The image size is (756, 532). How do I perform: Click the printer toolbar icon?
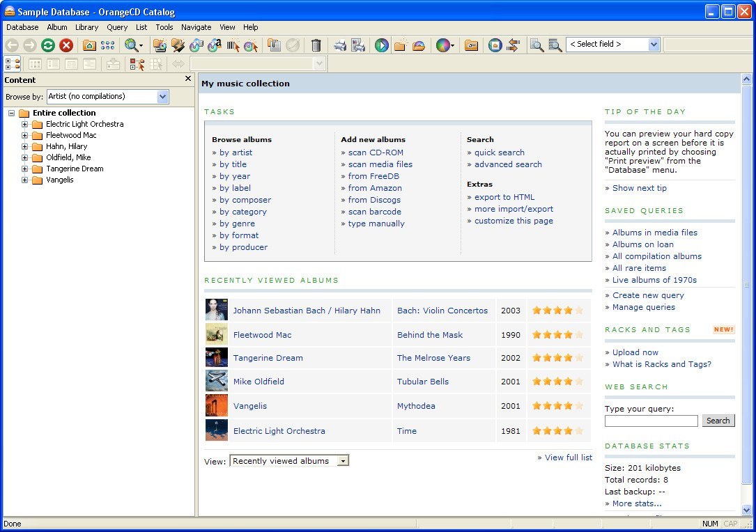pos(340,45)
